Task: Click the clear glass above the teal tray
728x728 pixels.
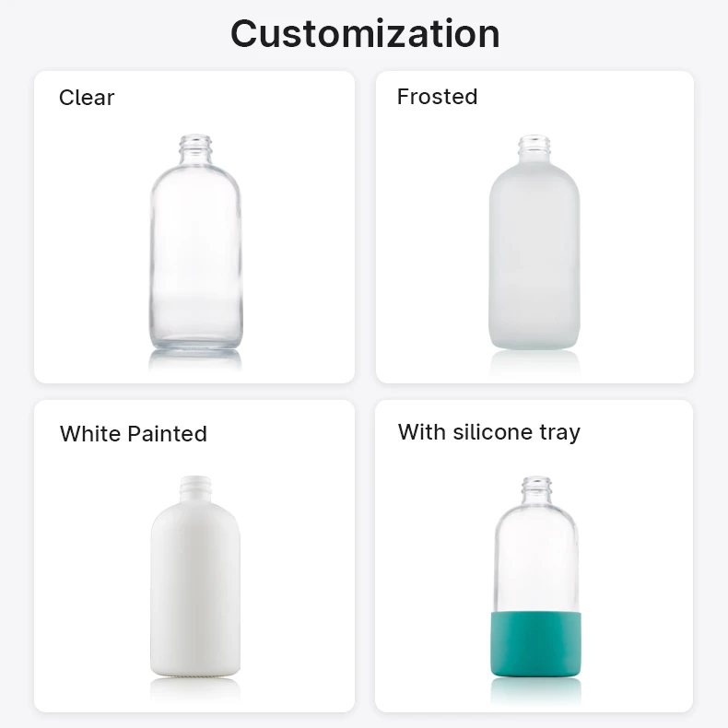Action: (x=534, y=562)
